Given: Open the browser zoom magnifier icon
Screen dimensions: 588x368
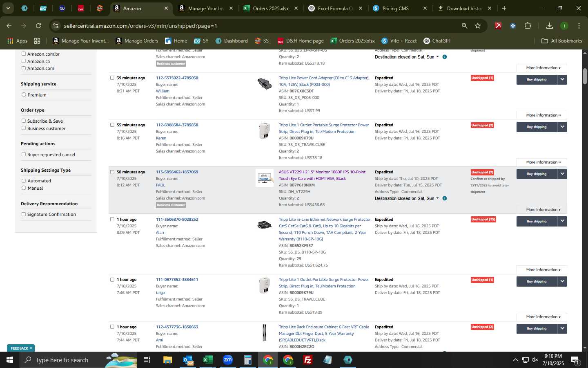Looking at the screenshot, I should click(x=464, y=26).
